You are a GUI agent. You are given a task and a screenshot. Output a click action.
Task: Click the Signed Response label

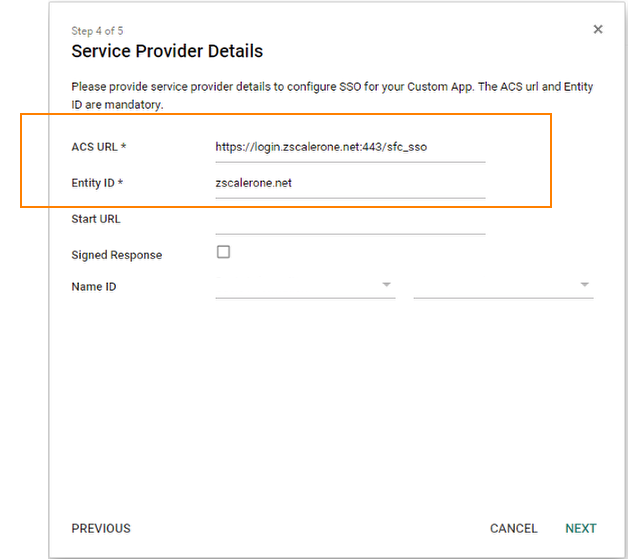coord(116,255)
